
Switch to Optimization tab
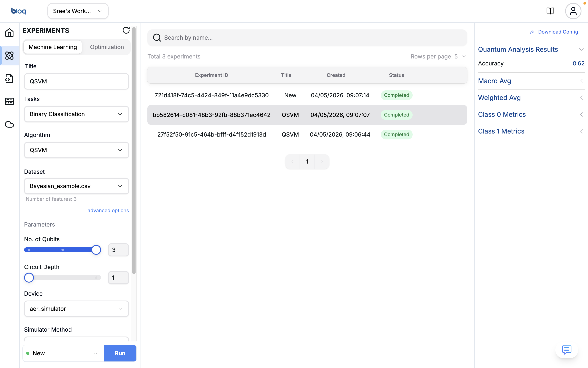tap(107, 47)
